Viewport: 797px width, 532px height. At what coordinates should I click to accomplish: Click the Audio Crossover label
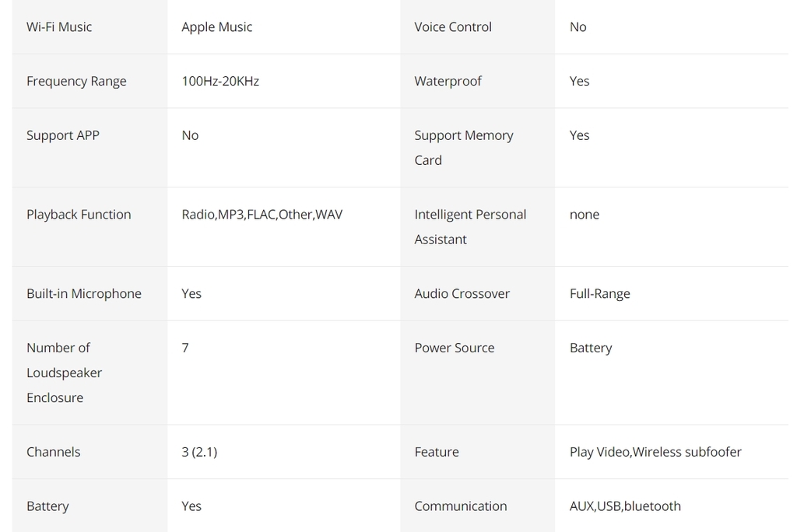[462, 294]
